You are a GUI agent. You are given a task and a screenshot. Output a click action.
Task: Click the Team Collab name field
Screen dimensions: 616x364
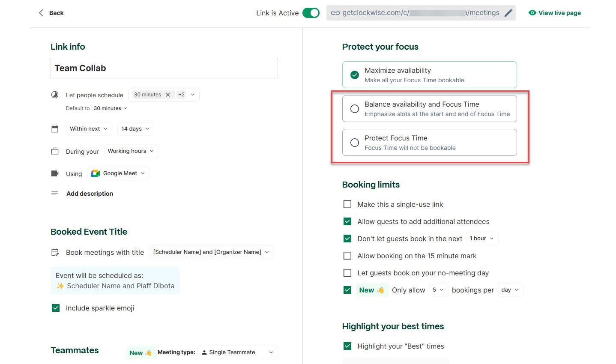click(x=164, y=68)
